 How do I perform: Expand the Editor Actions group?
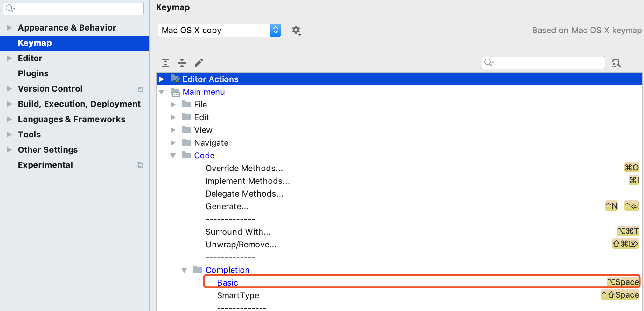tap(162, 79)
